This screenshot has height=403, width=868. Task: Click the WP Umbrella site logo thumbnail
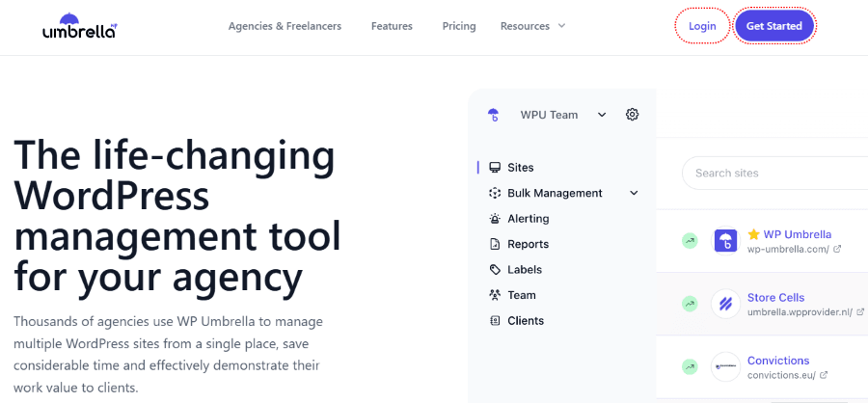(725, 241)
